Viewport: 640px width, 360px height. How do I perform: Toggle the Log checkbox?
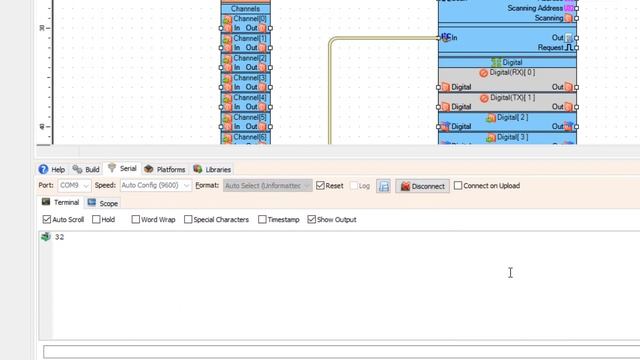click(354, 186)
